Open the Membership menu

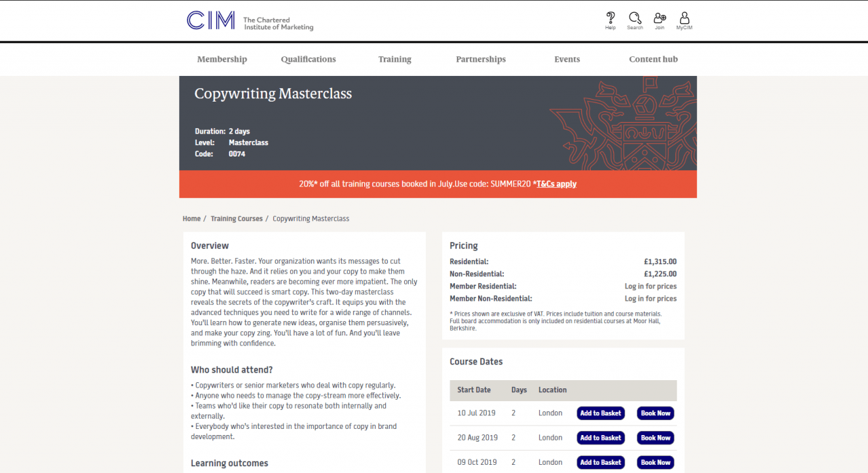click(222, 59)
